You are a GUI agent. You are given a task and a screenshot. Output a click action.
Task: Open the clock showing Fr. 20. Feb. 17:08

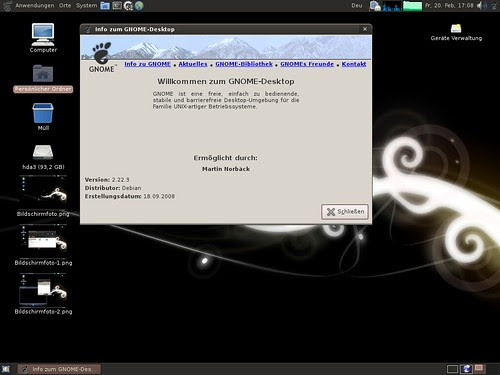(x=449, y=6)
